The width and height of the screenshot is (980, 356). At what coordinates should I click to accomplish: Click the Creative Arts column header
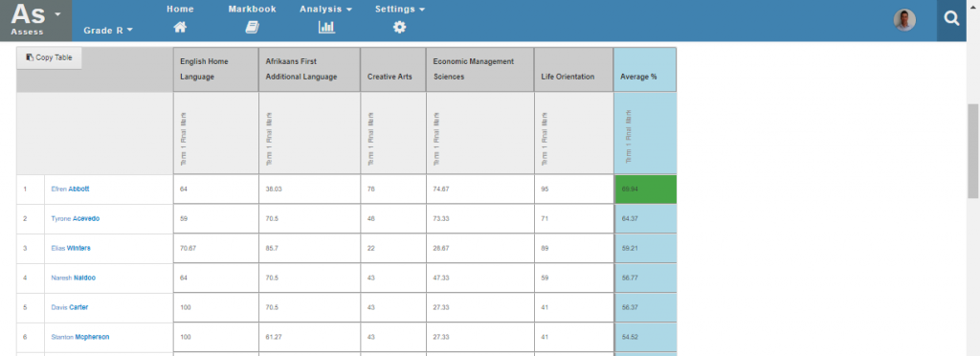[x=393, y=69]
